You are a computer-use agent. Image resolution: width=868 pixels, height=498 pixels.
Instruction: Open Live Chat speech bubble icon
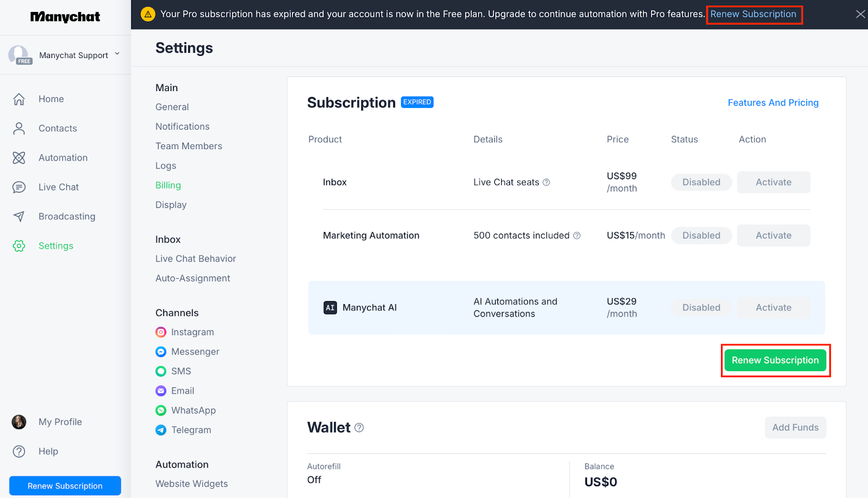19,187
